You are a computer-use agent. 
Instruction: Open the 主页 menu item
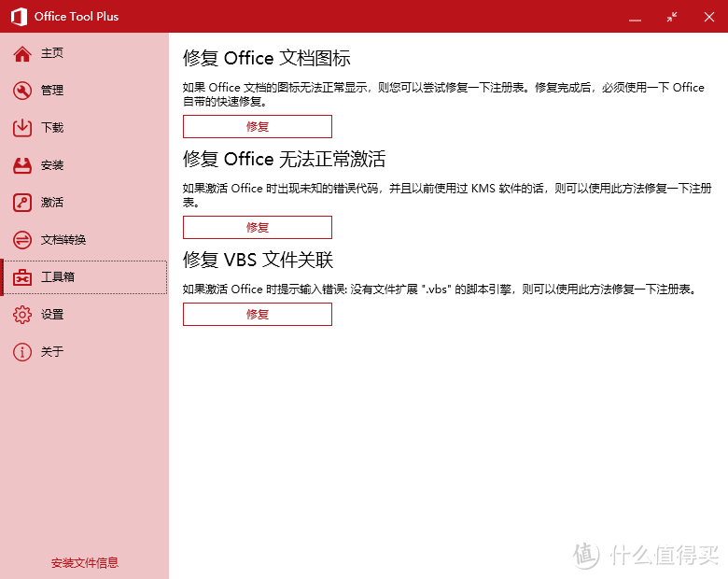85,53
